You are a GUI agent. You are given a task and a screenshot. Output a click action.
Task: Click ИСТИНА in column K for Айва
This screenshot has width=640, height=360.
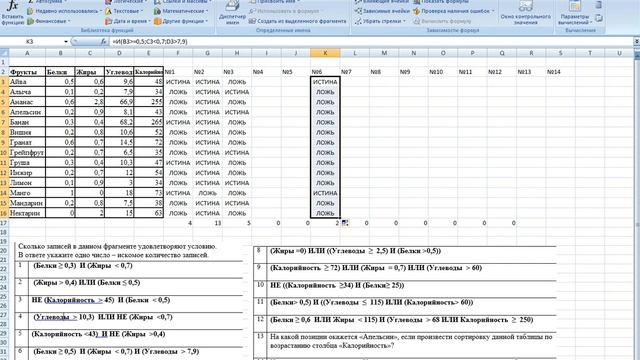click(325, 82)
